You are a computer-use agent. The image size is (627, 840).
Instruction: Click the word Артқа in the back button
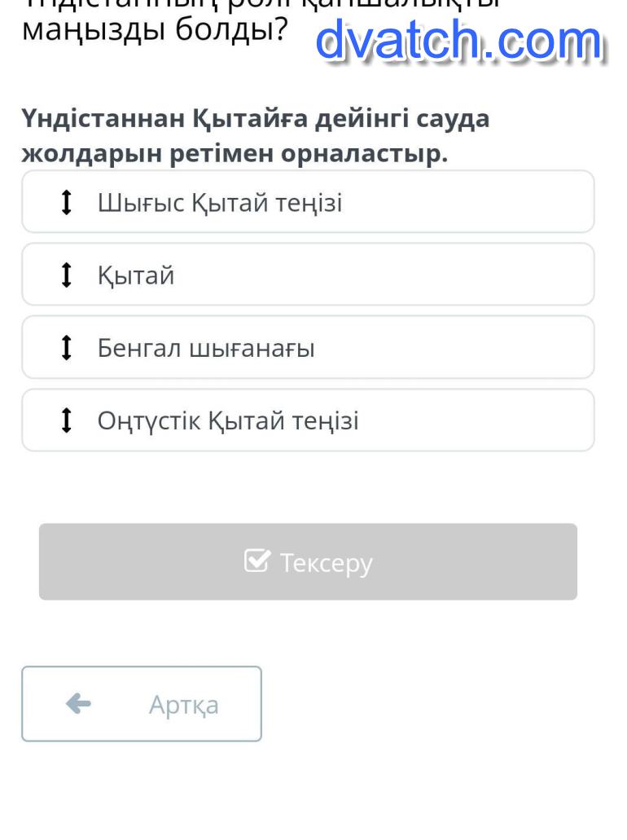tap(183, 705)
